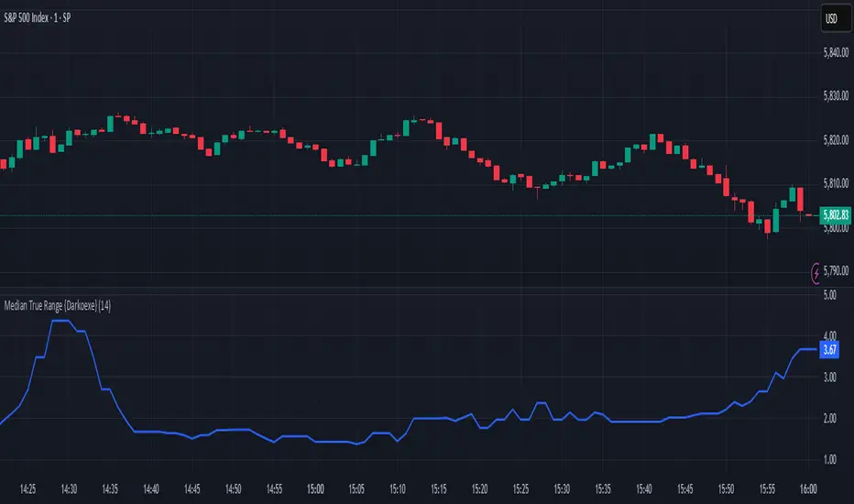Click the 14:25 time axis label
This screenshot has height=504, width=854.
pyautogui.click(x=27, y=489)
